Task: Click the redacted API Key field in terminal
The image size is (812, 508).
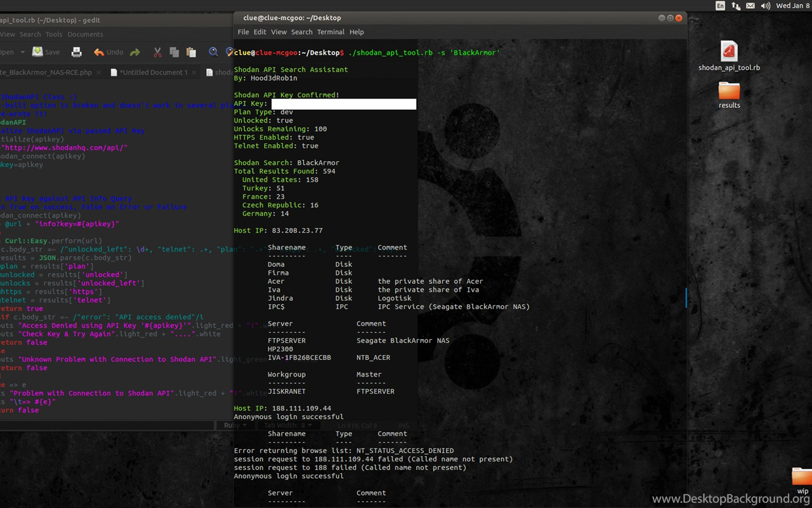Action: [344, 104]
